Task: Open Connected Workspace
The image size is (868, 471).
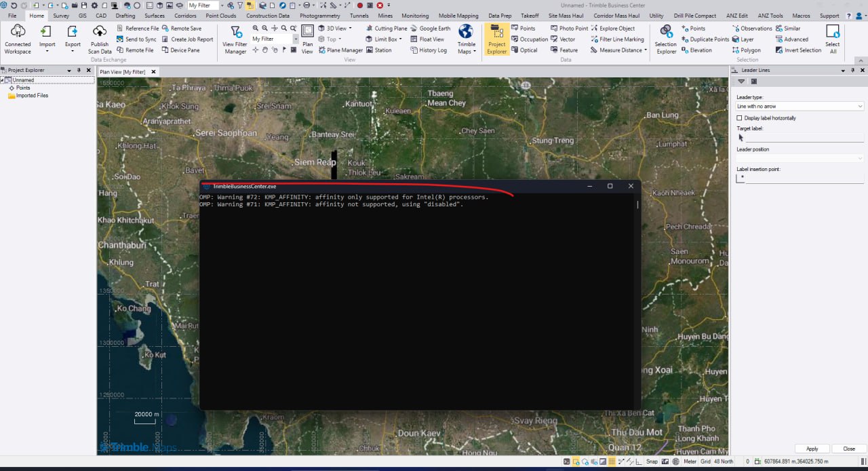Action: tap(18, 39)
